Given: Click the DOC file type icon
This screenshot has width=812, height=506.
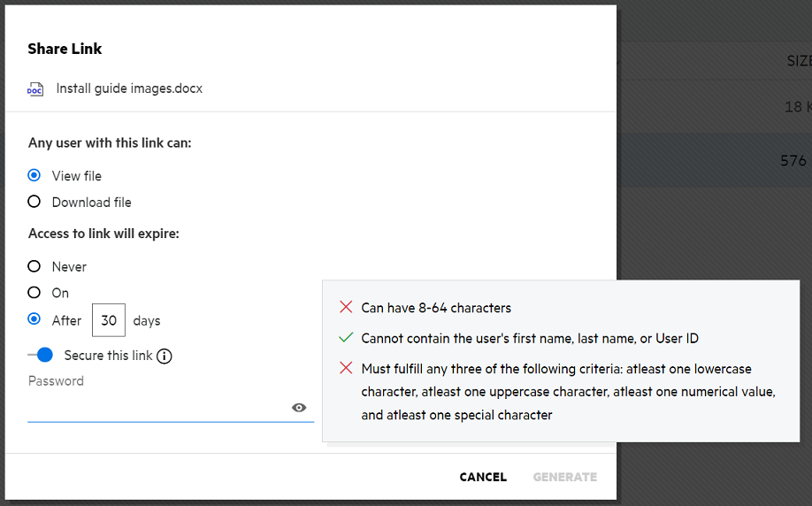Looking at the screenshot, I should coord(35,89).
